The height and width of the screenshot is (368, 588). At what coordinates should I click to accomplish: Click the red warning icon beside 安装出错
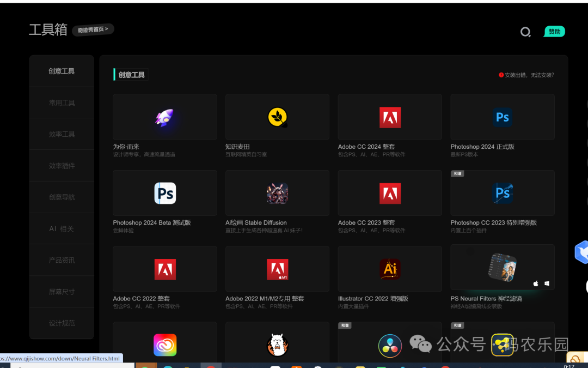click(501, 75)
